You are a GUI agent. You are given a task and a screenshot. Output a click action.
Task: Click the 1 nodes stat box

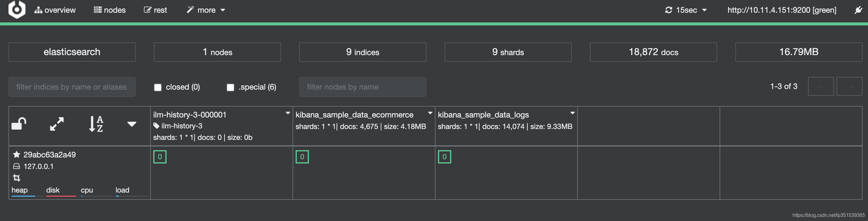217,52
